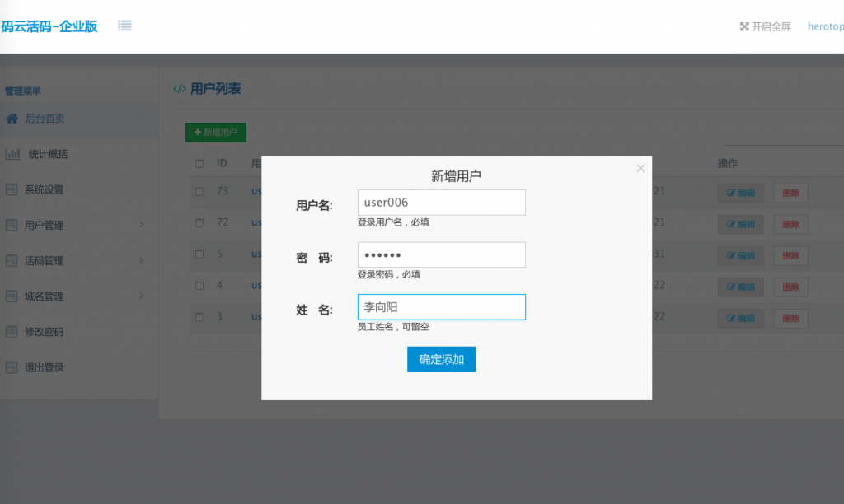This screenshot has width=844, height=504.
Task: Click the icon beside 用户管理
Action: pyautogui.click(x=12, y=225)
